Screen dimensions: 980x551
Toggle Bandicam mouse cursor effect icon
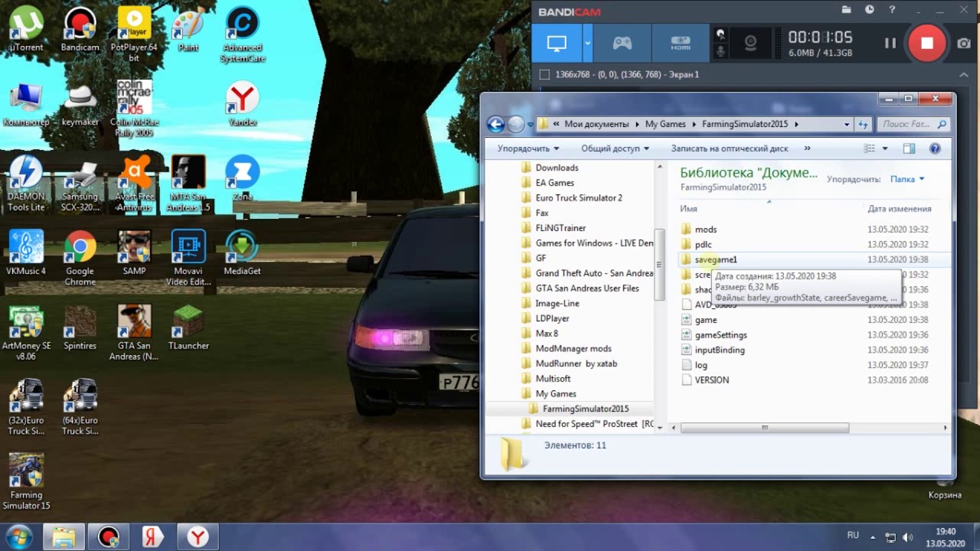coord(720,34)
